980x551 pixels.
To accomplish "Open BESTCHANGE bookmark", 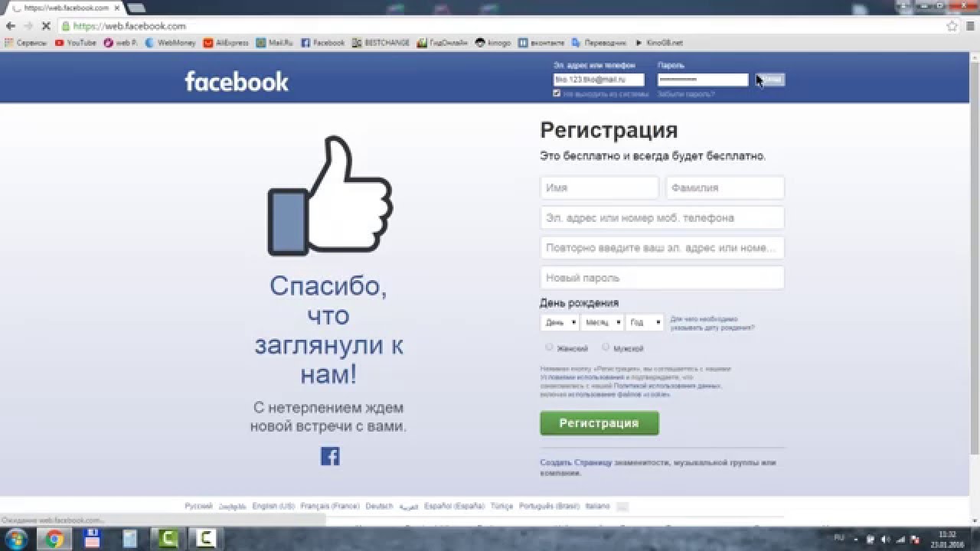I will 381,43.
